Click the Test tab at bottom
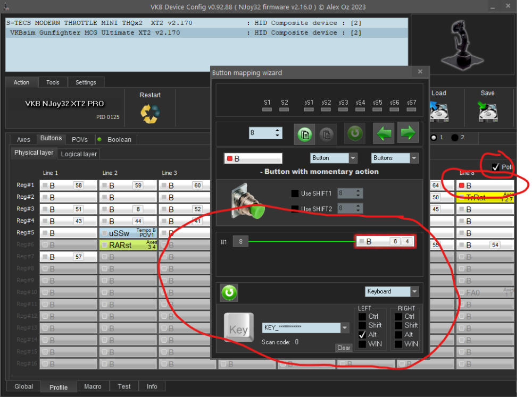The image size is (532, 397). [124, 386]
